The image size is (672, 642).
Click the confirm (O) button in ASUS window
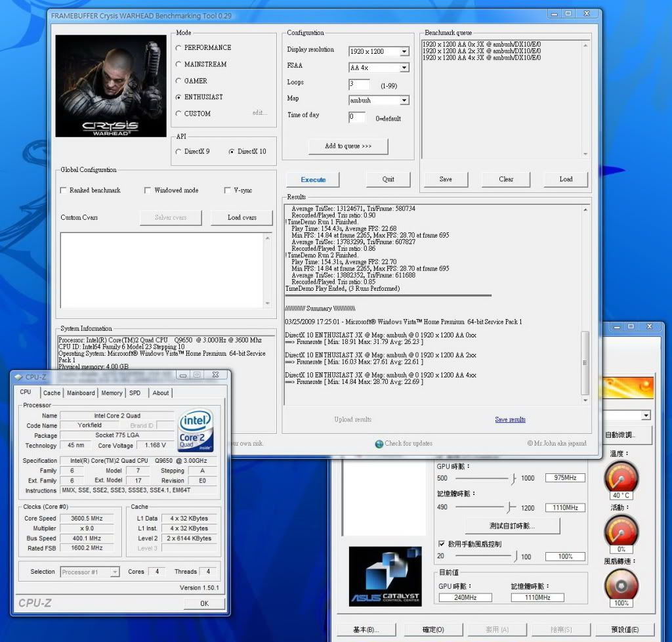[433, 630]
